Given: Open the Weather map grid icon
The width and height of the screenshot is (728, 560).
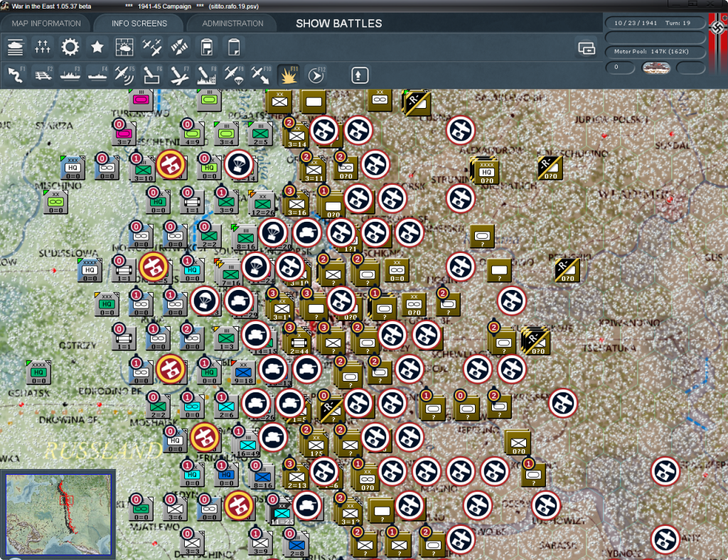Looking at the screenshot, I should 124,47.
